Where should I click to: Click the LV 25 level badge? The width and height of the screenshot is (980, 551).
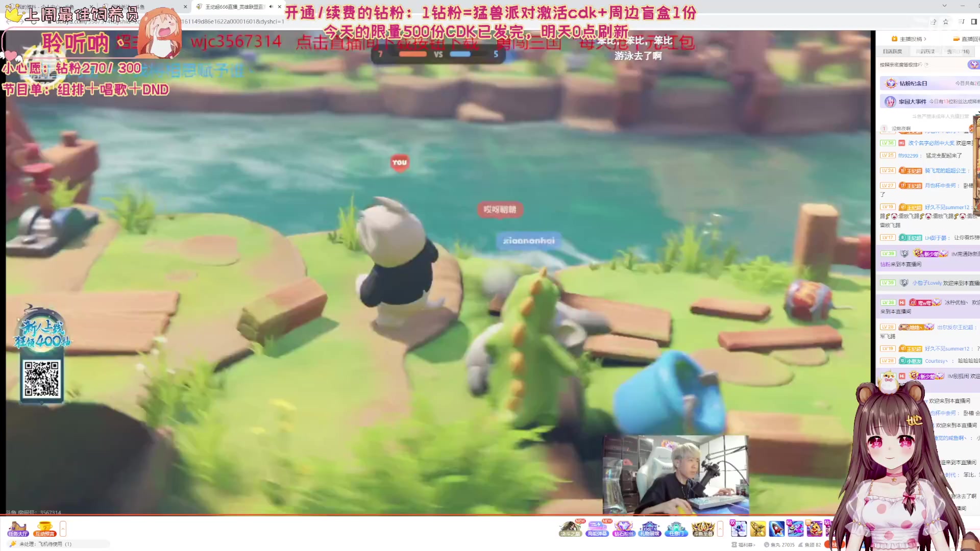[888, 156]
